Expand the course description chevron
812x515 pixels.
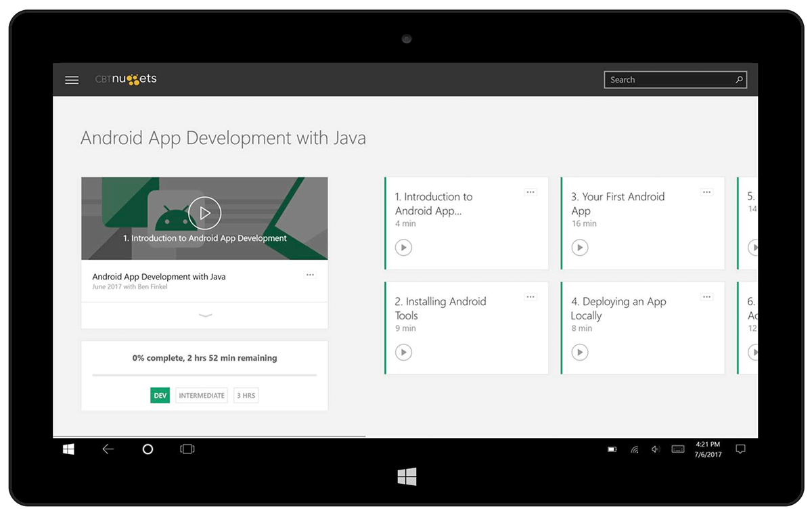[205, 315]
